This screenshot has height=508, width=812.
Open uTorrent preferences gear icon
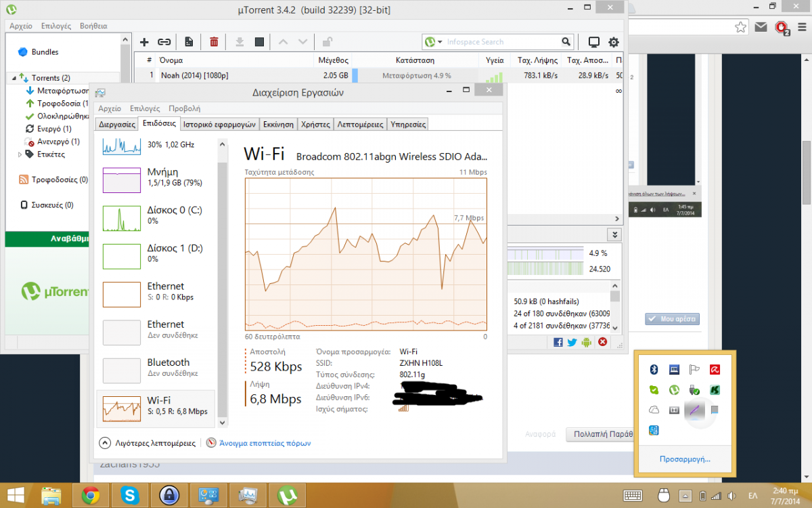(x=614, y=42)
